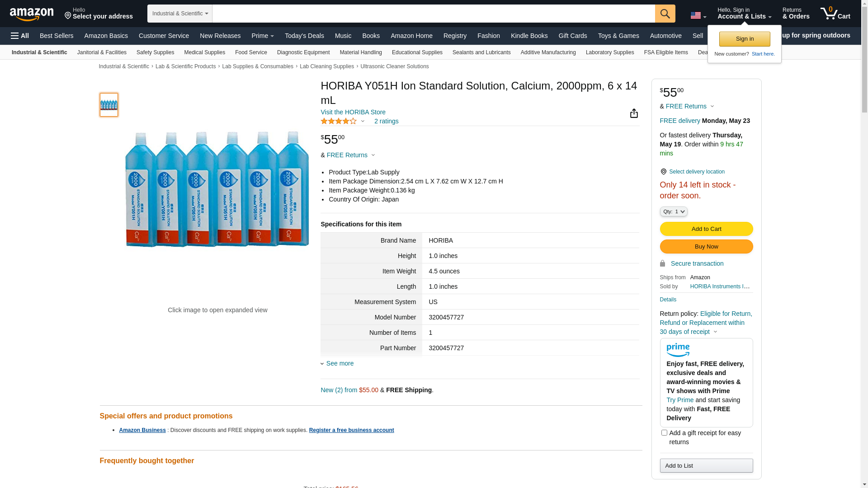Click the search magnifier button
868x488 pixels.
[665, 14]
